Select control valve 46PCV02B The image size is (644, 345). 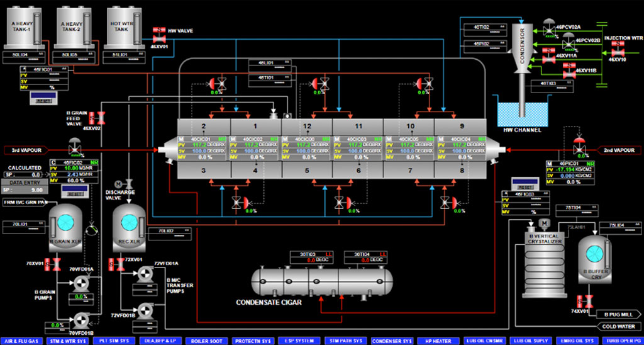[569, 42]
